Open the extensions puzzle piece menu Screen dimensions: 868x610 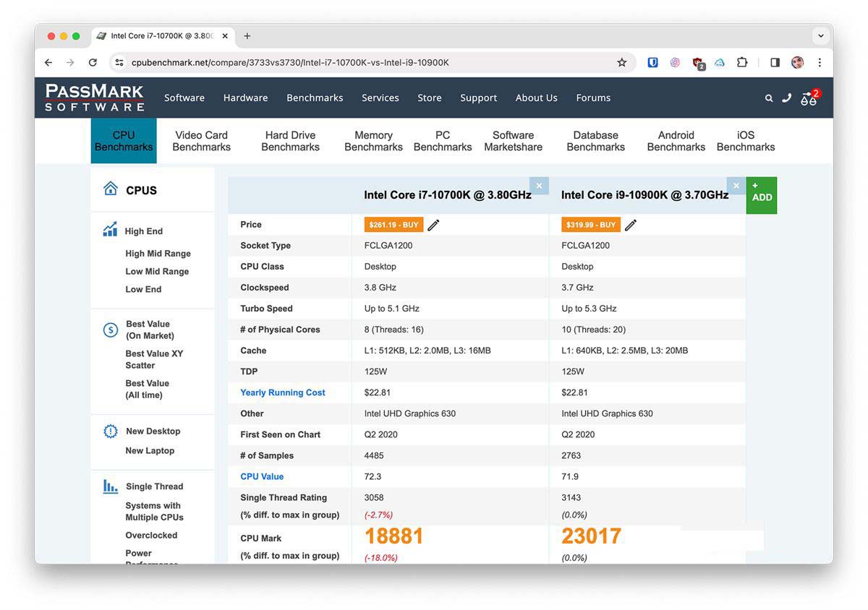pos(742,63)
